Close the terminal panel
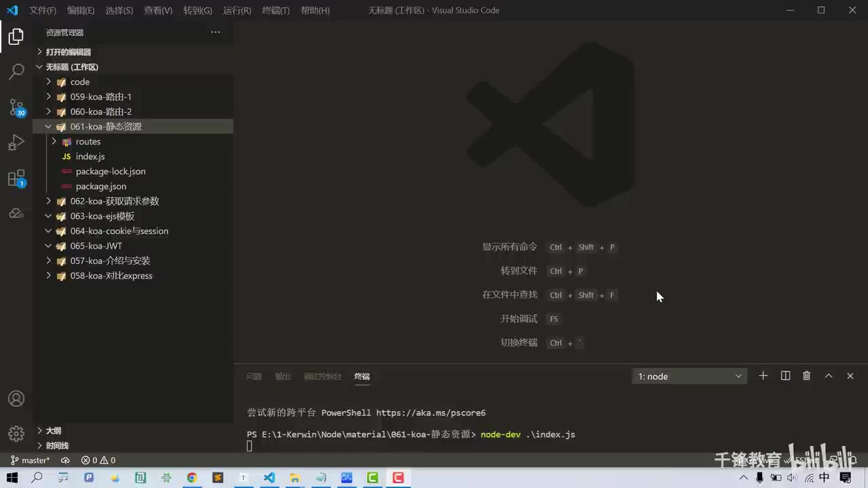The height and width of the screenshot is (488, 868). [x=850, y=376]
